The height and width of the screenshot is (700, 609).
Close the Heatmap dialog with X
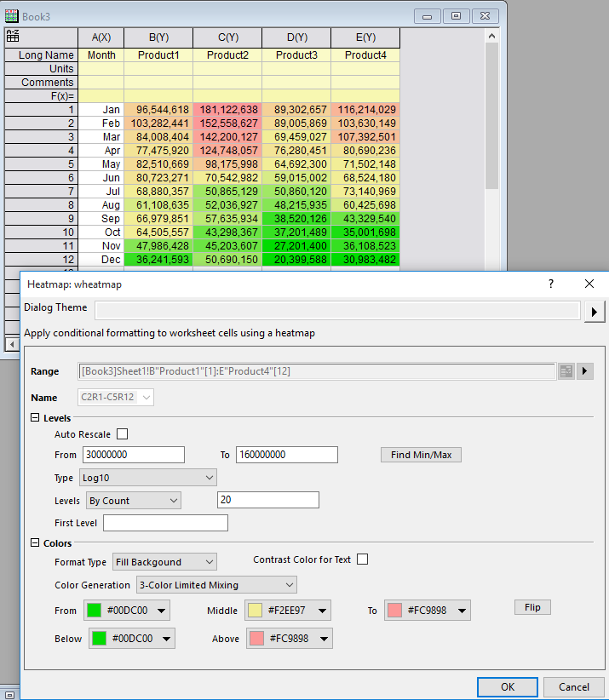[x=589, y=284]
